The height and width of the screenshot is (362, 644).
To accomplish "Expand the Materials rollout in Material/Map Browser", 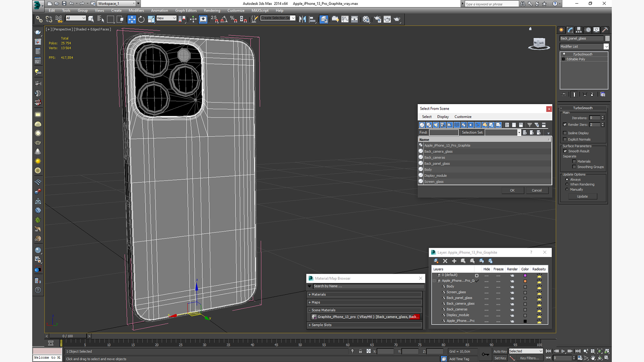I will click(364, 295).
